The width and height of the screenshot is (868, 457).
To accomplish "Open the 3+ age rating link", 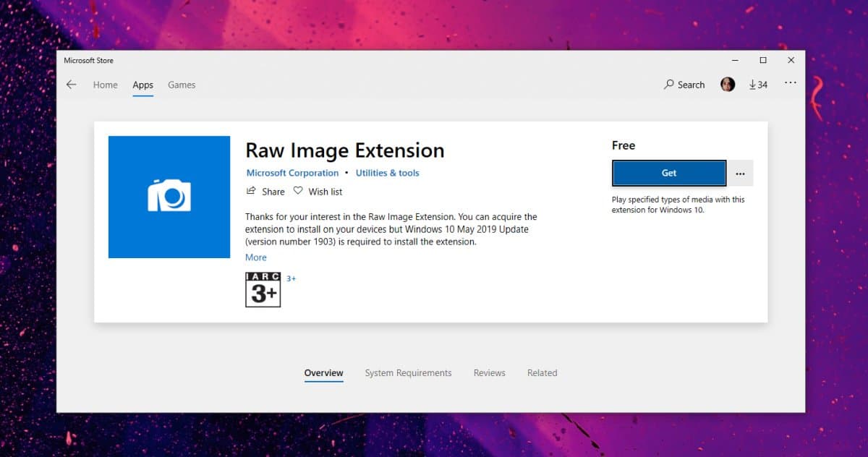I will [x=291, y=278].
